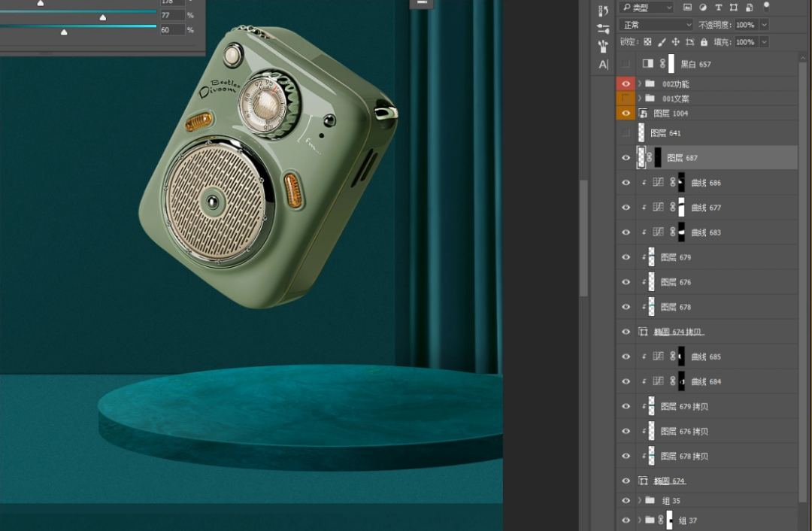Click the 填充 100% value field
This screenshot has width=812, height=531.
point(747,42)
